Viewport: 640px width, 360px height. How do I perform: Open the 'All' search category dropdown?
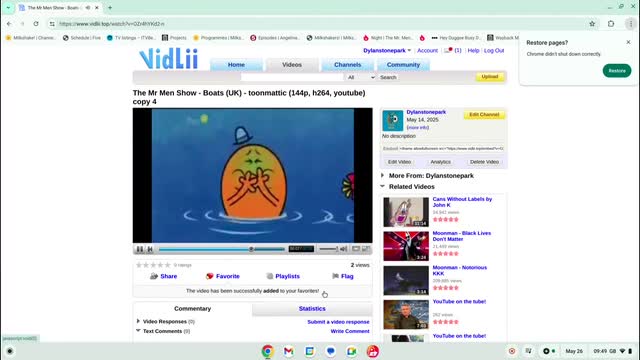361,77
